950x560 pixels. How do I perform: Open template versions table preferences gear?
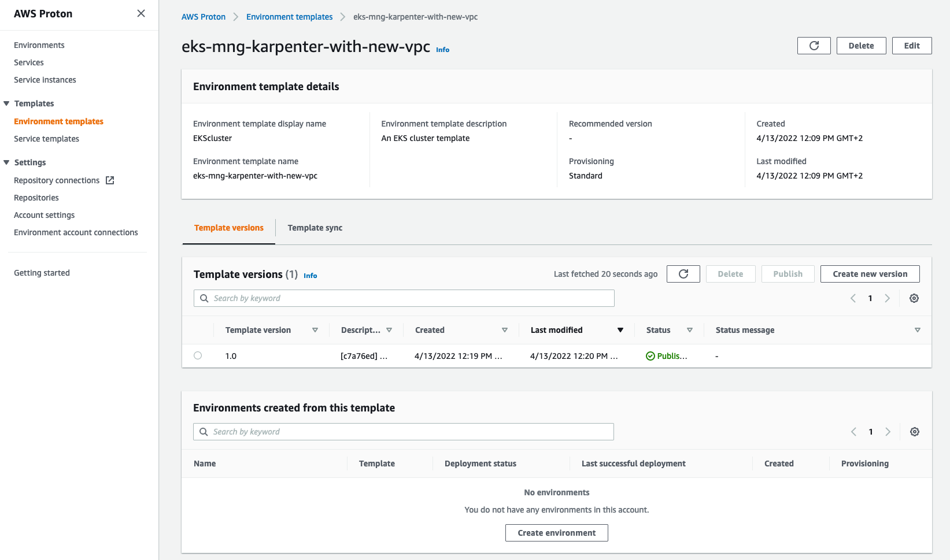pos(914,298)
